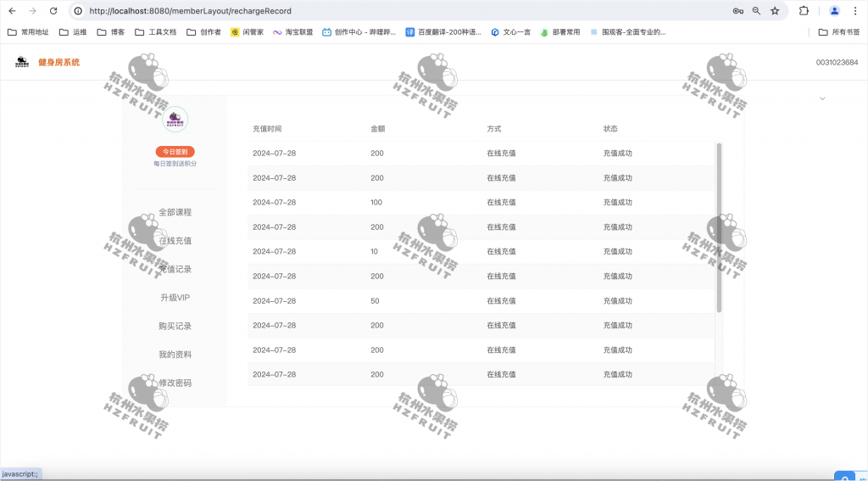
Task: Click the 健身房系统 title link
Action: pos(58,62)
